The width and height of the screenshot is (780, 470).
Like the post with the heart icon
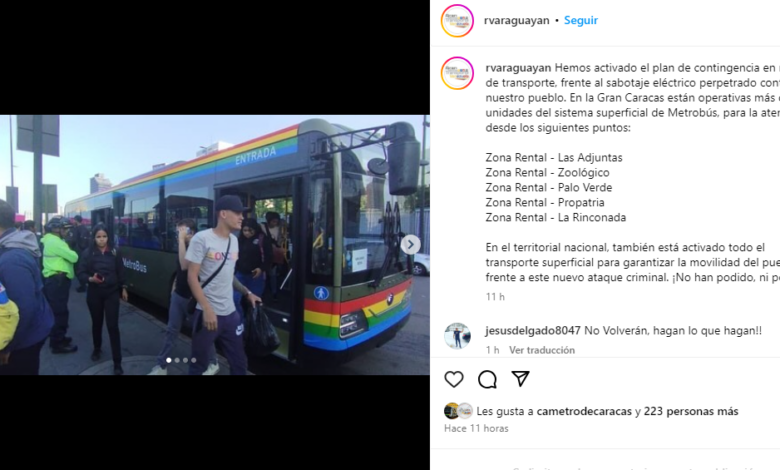pos(454,379)
